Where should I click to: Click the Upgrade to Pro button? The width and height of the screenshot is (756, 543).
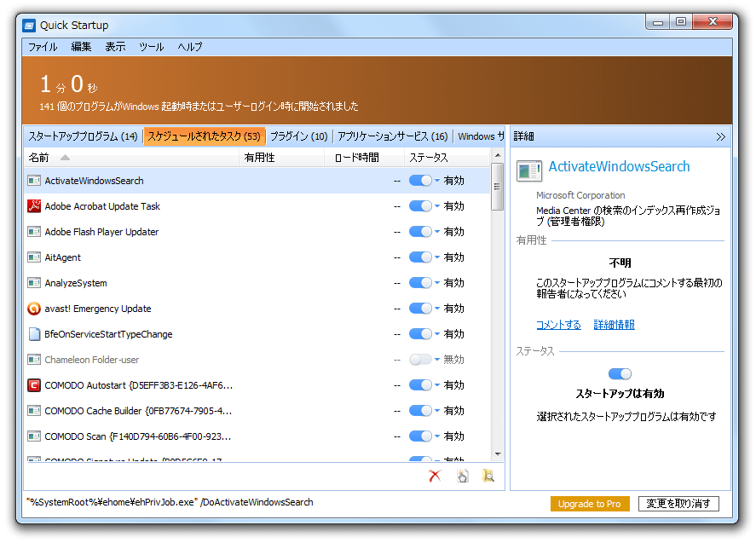[x=590, y=504]
